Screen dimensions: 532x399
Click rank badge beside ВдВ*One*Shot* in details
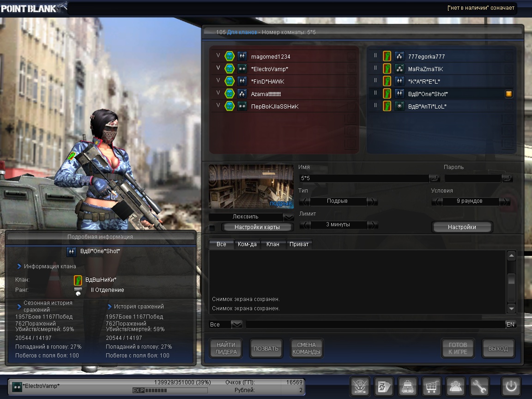coord(71,251)
